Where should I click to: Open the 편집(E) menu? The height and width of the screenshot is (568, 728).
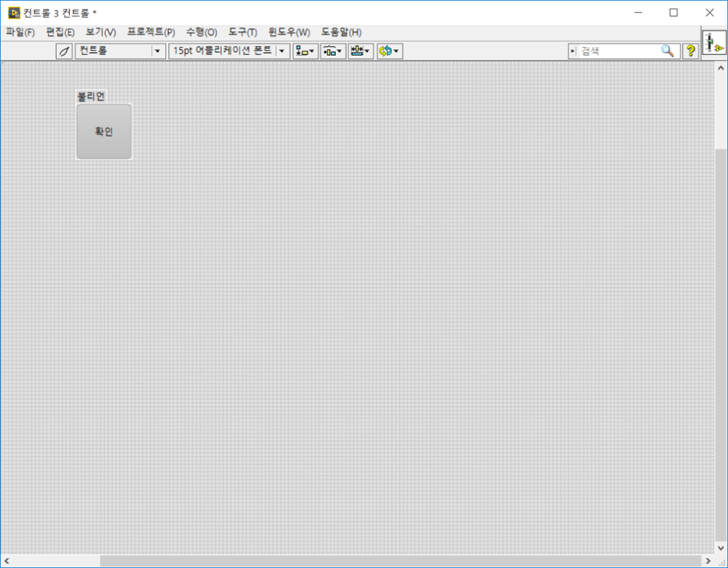(x=61, y=32)
